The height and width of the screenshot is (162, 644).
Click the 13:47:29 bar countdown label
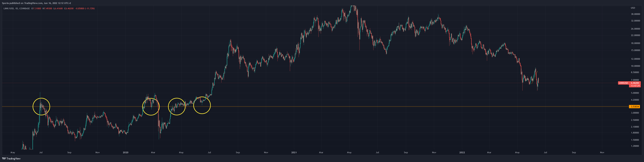point(635,86)
